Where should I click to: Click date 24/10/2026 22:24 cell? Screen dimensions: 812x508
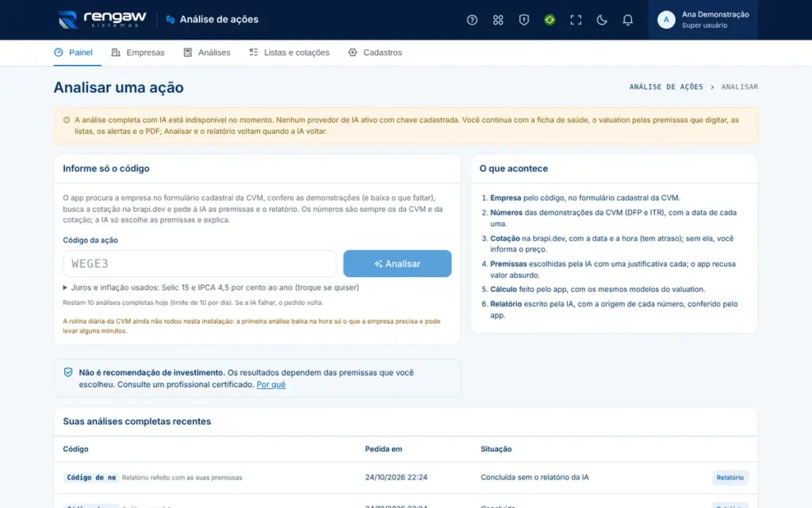click(396, 477)
